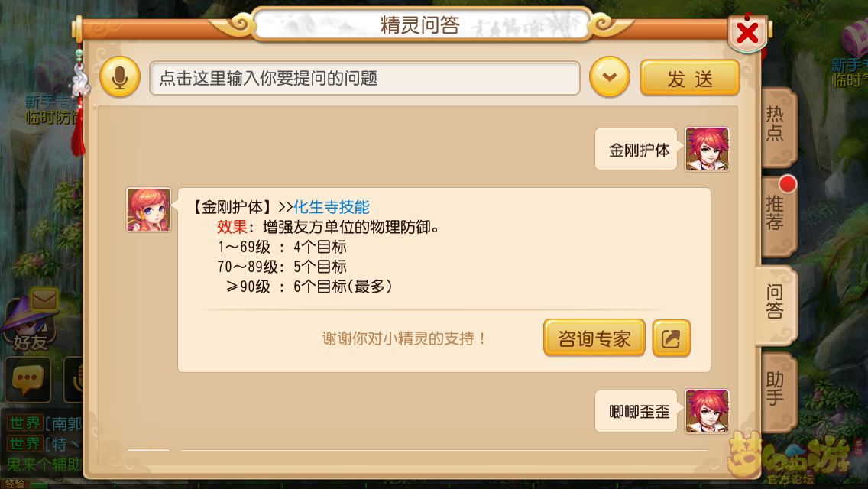Open the 好友 friends icon
This screenshot has width=868, height=489.
[31, 321]
